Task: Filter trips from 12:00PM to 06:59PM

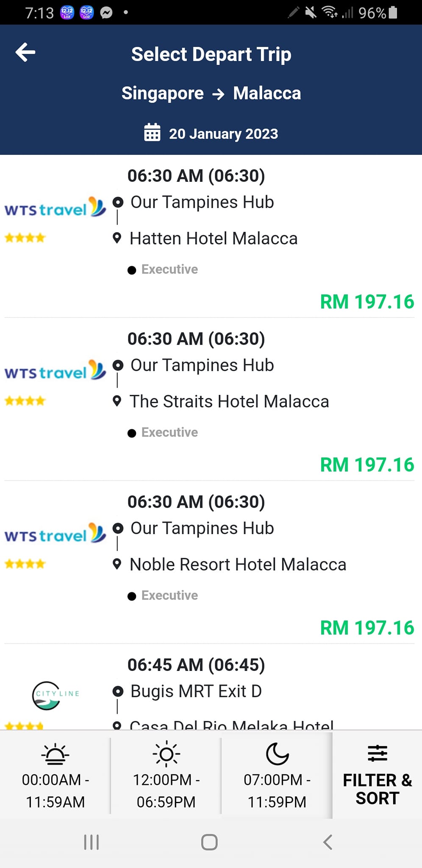Action: point(166,790)
